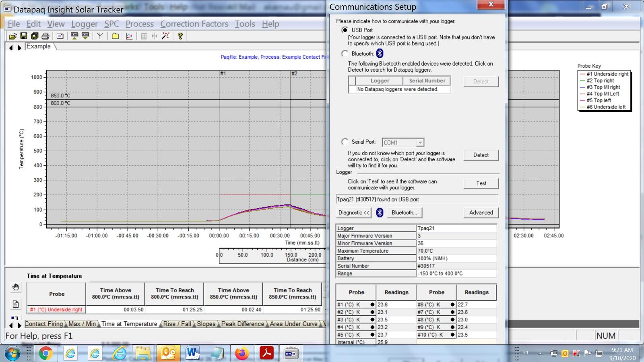Image resolution: width=644 pixels, height=362 pixels.
Task: Choose the Bluetooth connection option
Action: 345,53
